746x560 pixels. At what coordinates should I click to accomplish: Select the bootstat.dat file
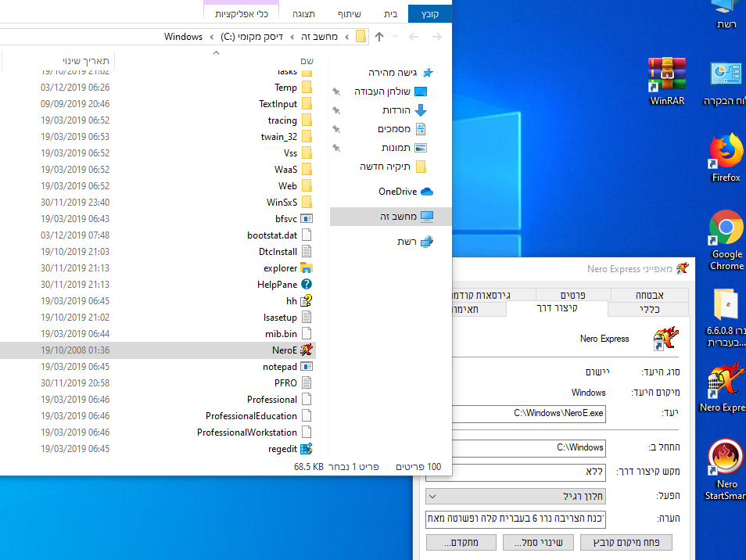pos(157,235)
